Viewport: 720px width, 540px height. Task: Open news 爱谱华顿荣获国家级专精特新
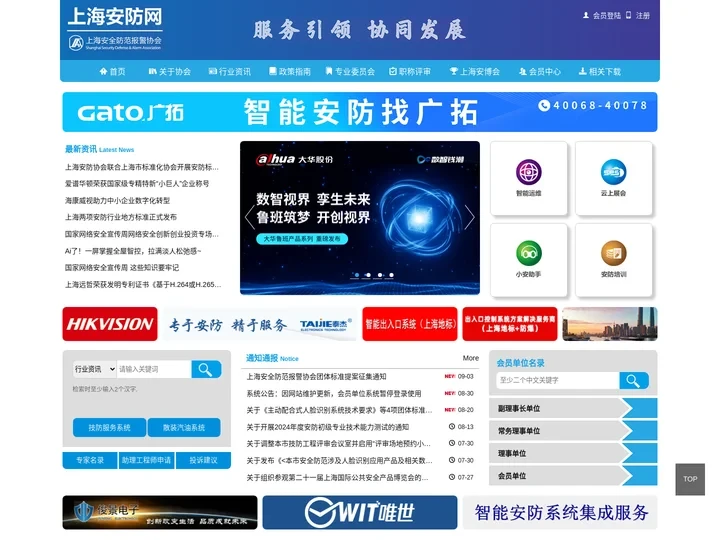137,184
